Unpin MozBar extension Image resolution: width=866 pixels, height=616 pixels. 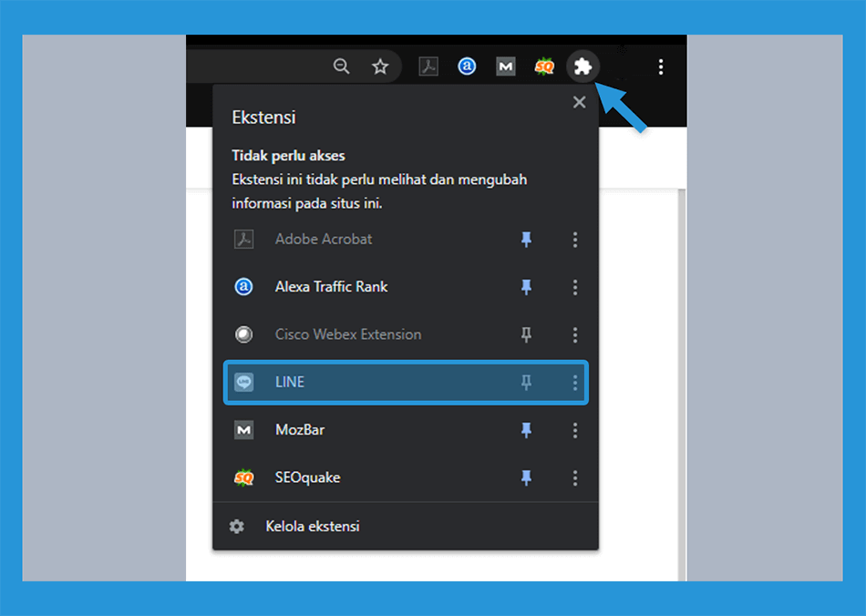(526, 430)
